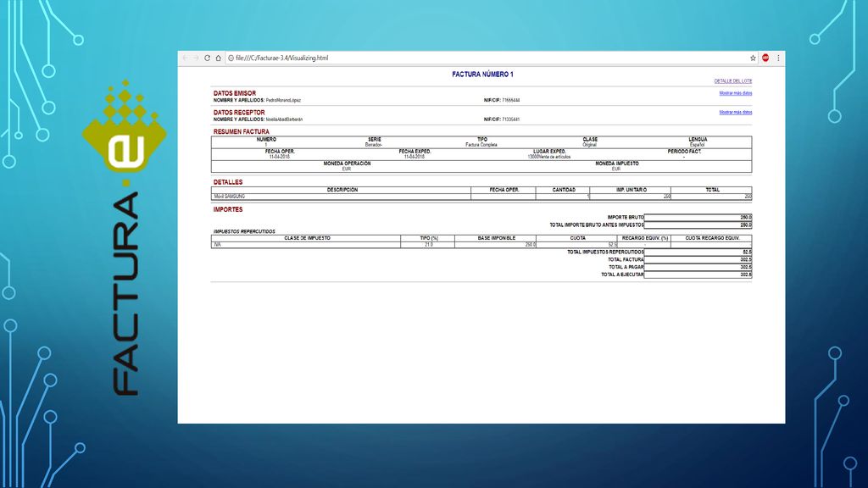Click the FECHA OPER. date in Resumen Factura
The width and height of the screenshot is (868, 488).
tap(280, 157)
